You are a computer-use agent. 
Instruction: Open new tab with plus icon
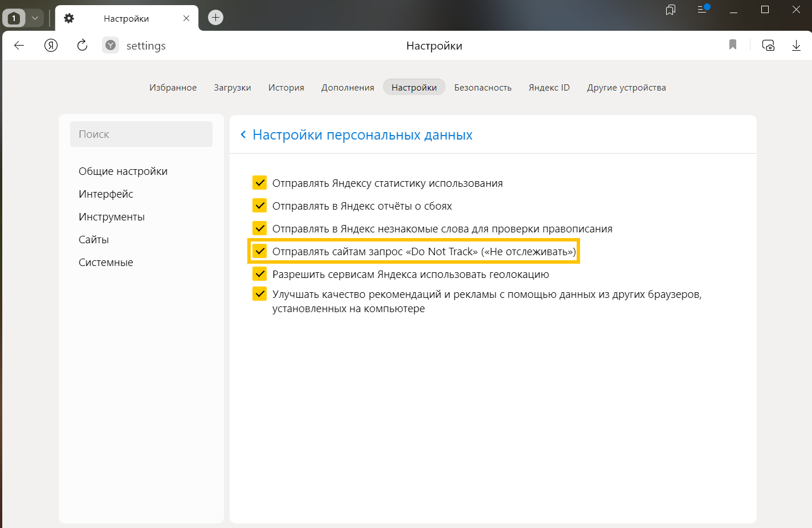coord(215,18)
